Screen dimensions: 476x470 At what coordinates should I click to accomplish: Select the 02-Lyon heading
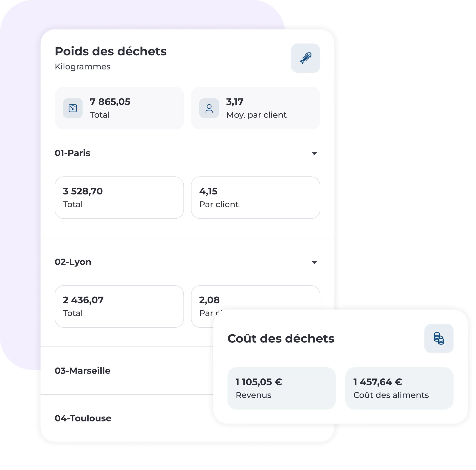(x=73, y=262)
